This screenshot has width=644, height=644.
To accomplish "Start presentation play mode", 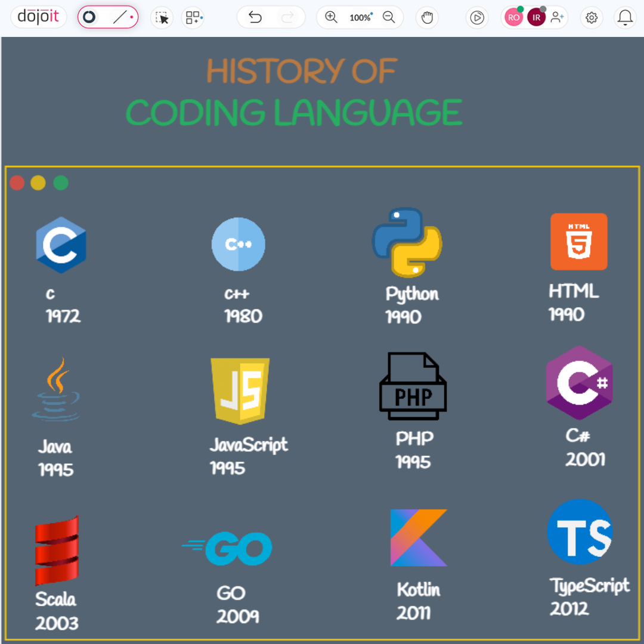I will (477, 17).
